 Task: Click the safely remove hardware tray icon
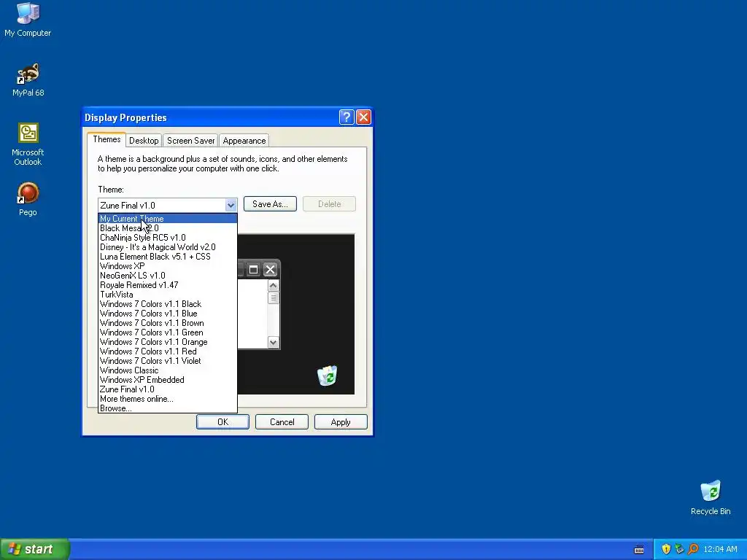679,549
